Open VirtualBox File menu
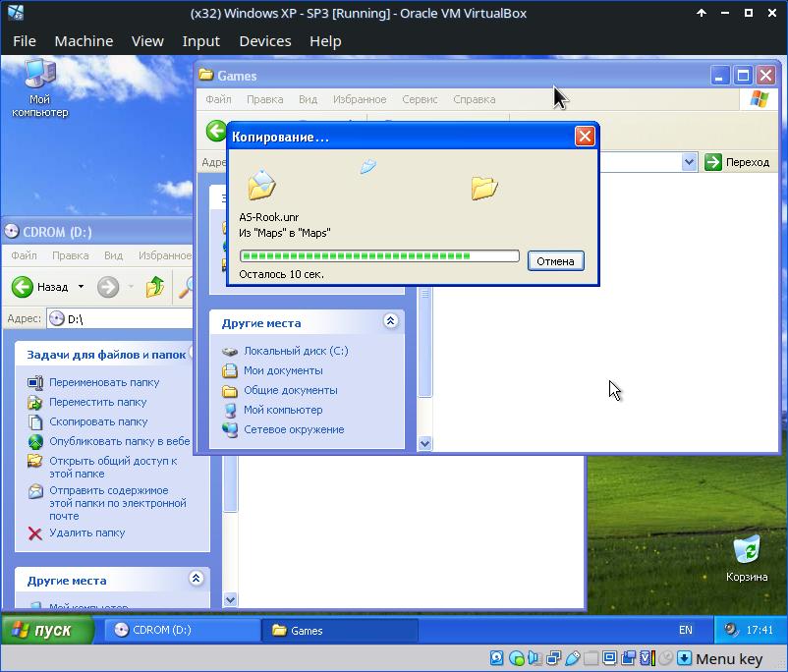This screenshot has width=788, height=672. coord(25,40)
